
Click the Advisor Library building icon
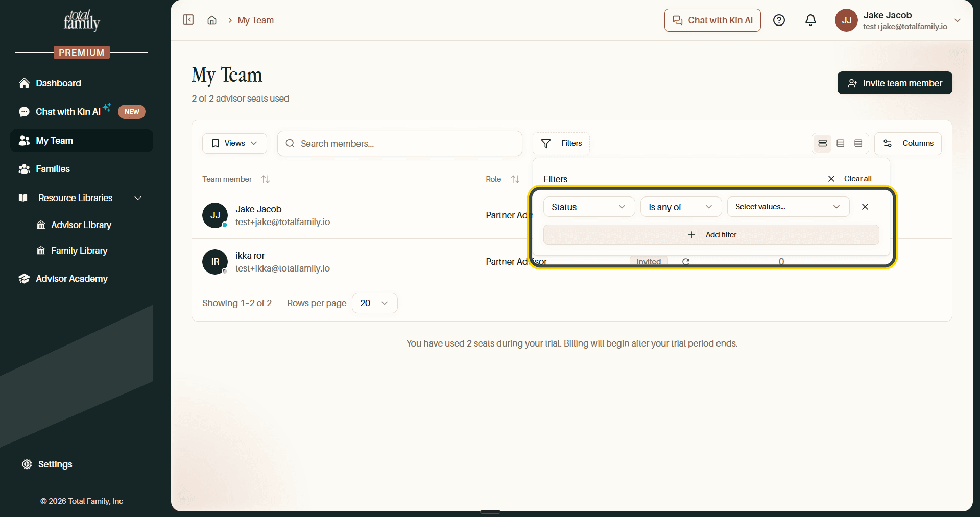[41, 225]
